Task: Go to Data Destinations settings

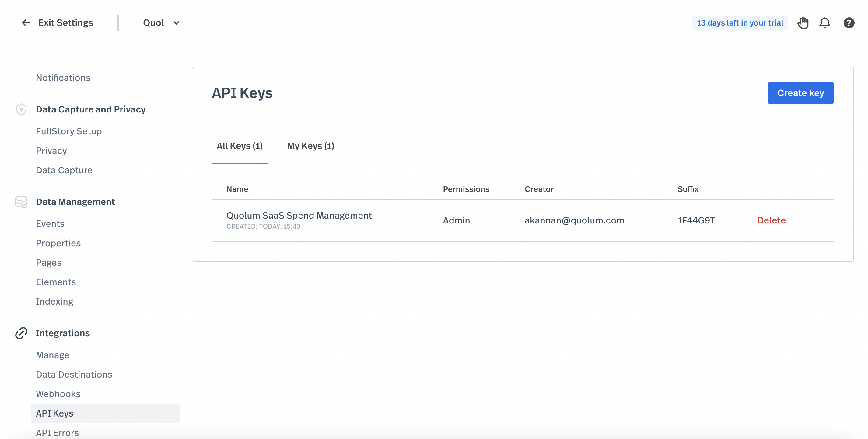Action: coord(74,374)
